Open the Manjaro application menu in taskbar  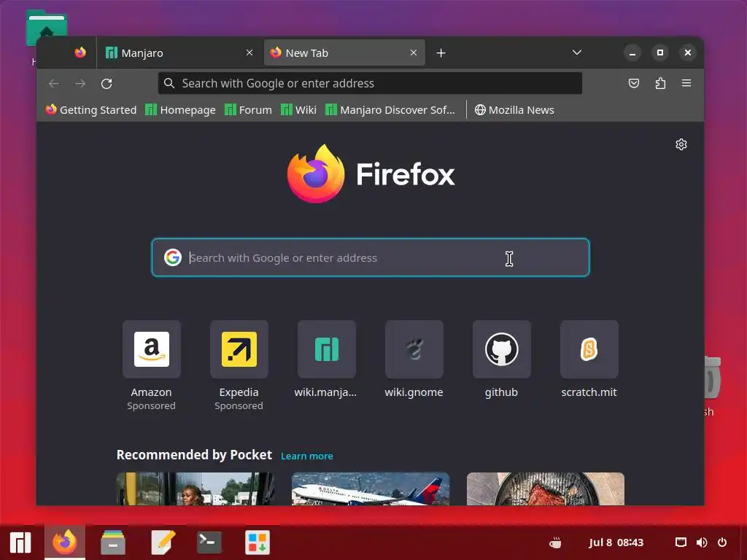20,542
